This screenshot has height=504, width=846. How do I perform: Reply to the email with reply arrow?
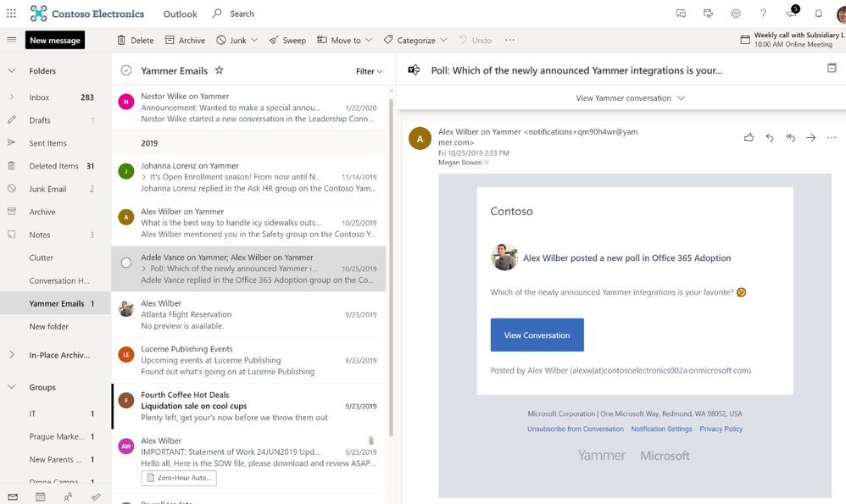pos(770,137)
